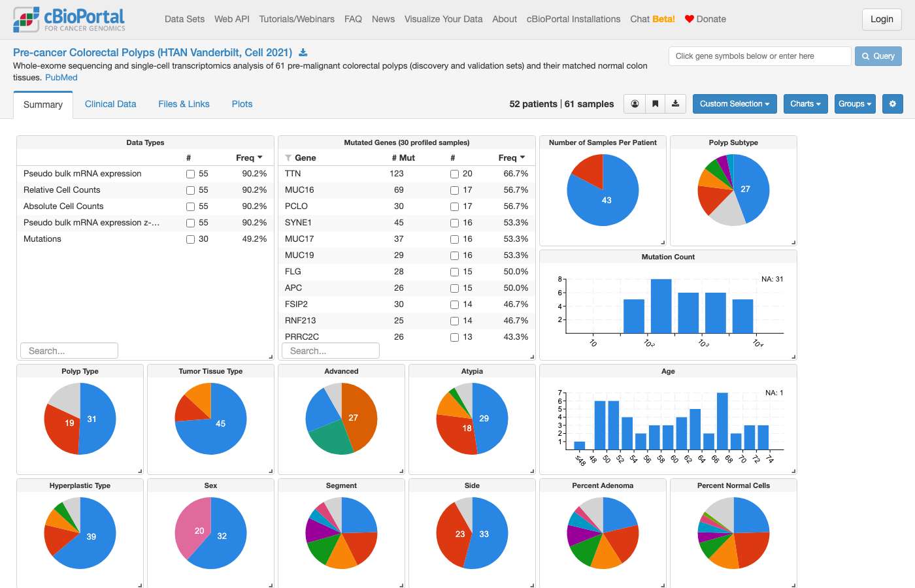
Task: Sort Mutated Genes by Freq column
Action: pos(511,157)
